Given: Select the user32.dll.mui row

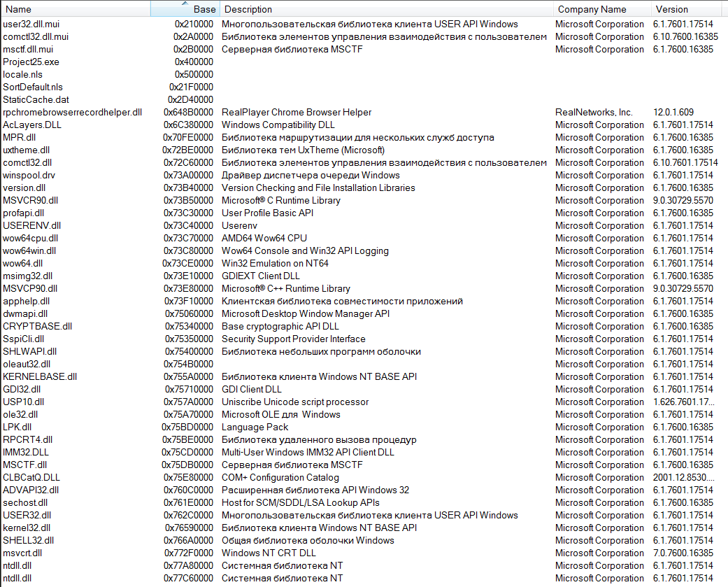Looking at the screenshot, I should 364,24.
